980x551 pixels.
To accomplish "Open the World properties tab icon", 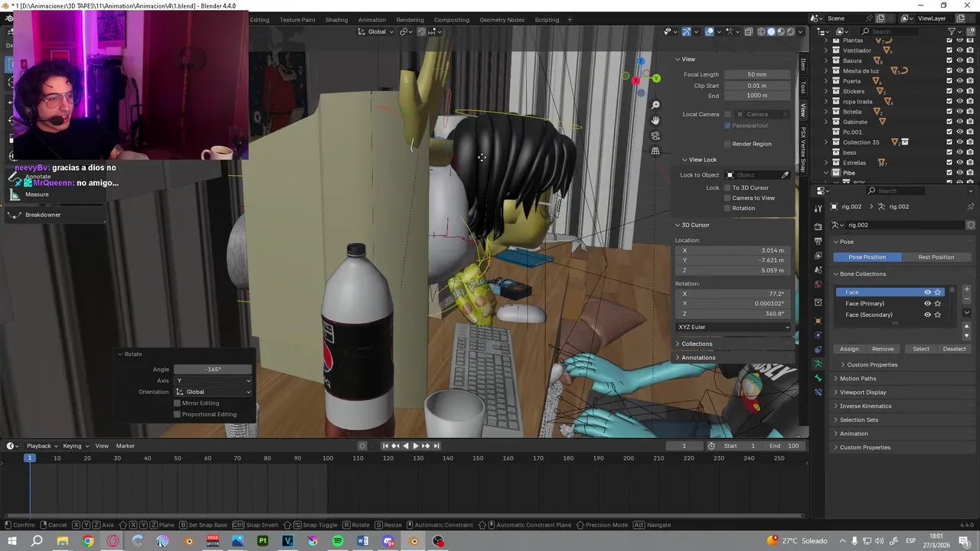I will point(818,285).
